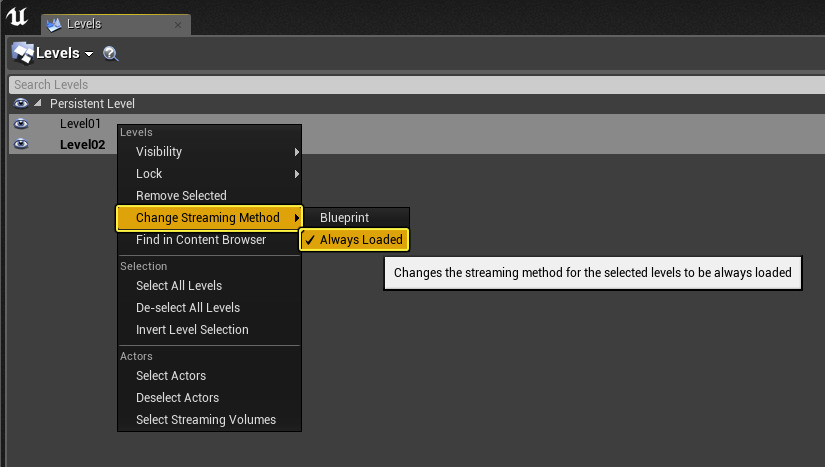
Task: Collapse the Persistent Level tree arrow
Action: point(38,104)
